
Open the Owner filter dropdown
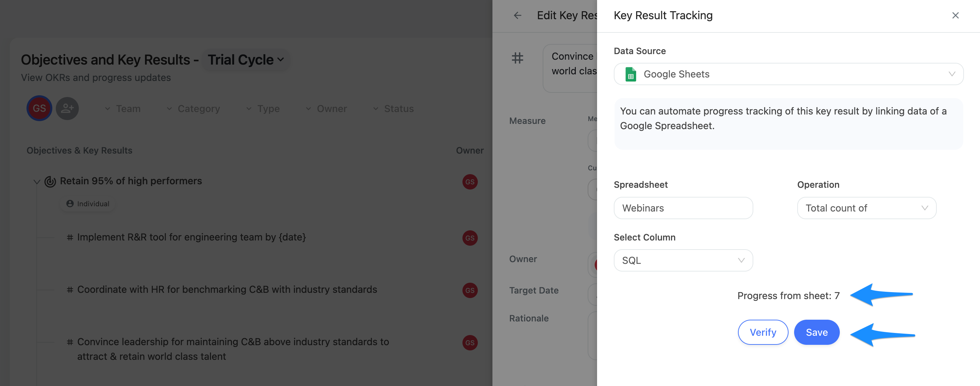326,109
